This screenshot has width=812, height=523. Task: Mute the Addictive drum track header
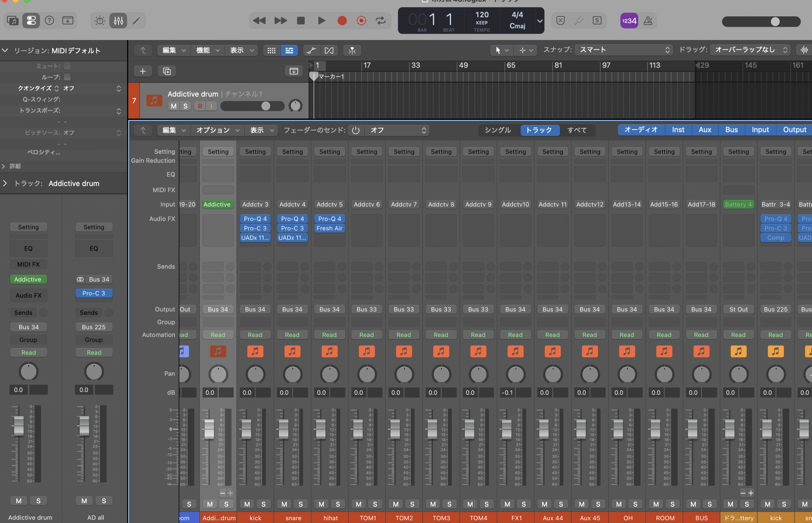(x=173, y=106)
